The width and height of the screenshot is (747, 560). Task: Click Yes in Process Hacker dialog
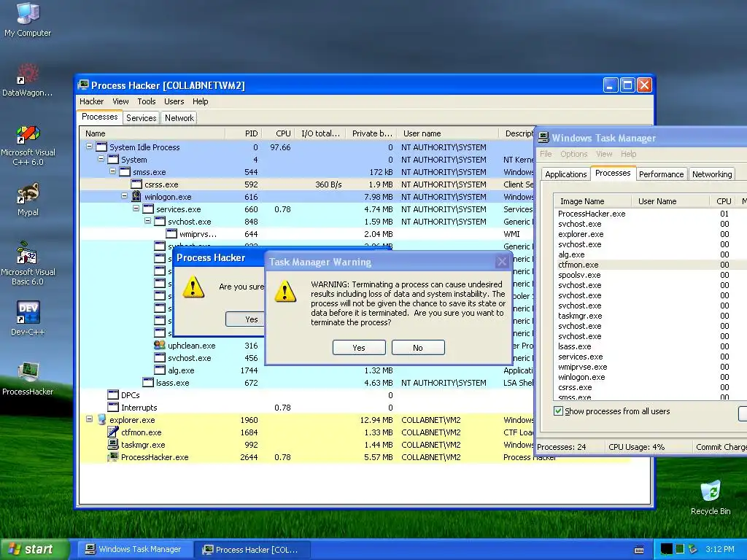[x=245, y=319]
